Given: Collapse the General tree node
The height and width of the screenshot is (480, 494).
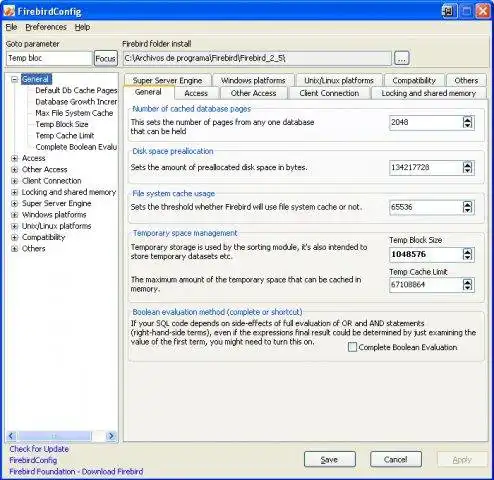Looking at the screenshot, I should [14, 79].
